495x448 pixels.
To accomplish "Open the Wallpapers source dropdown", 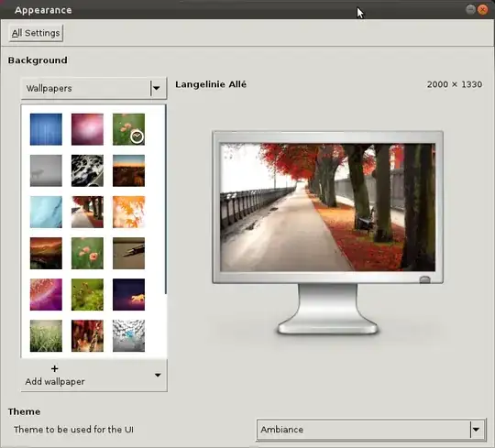I will [x=93, y=88].
